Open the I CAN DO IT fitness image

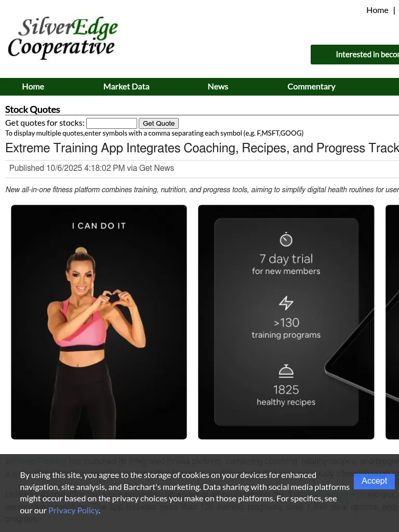point(99,322)
